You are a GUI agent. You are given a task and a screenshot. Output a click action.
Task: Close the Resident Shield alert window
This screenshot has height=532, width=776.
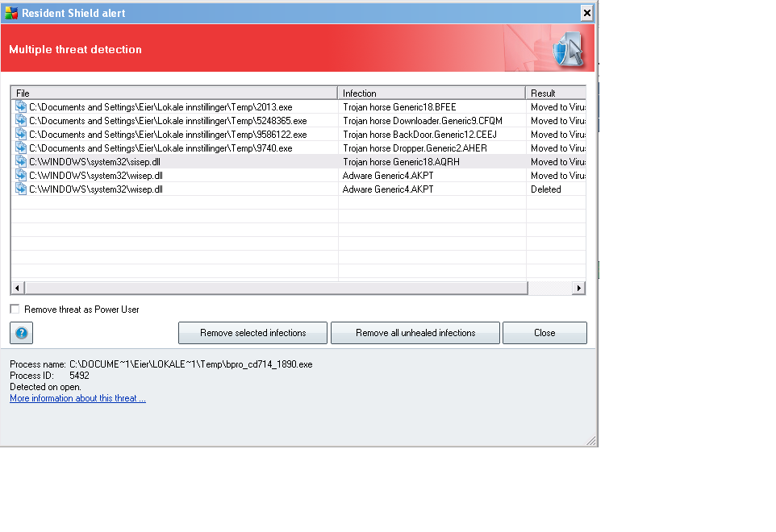(x=586, y=13)
